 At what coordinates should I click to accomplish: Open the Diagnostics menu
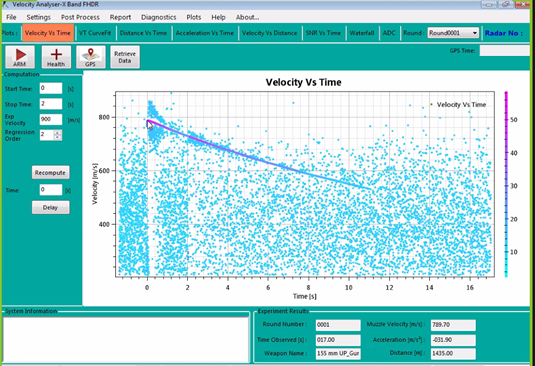pyautogui.click(x=159, y=17)
